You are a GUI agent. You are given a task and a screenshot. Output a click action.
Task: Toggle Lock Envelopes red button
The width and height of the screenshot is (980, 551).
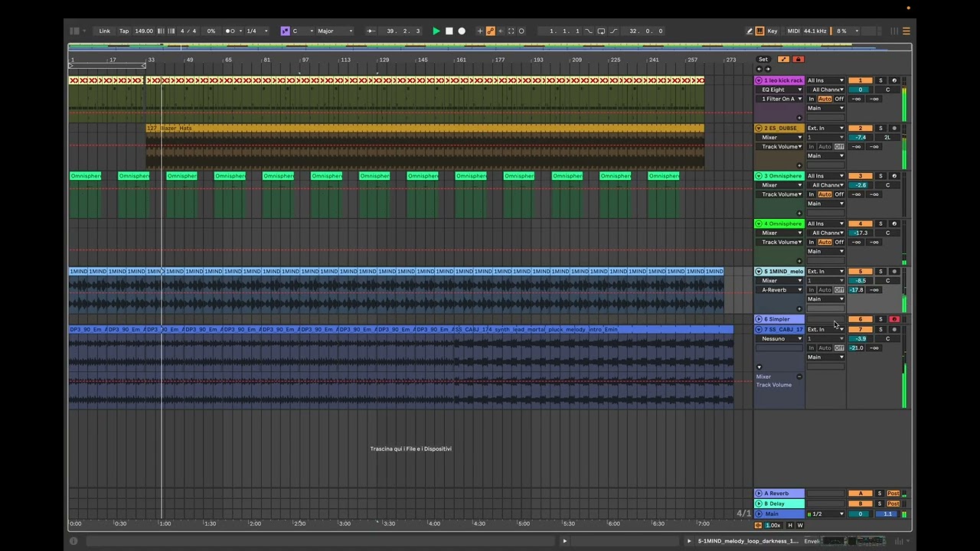coord(798,59)
